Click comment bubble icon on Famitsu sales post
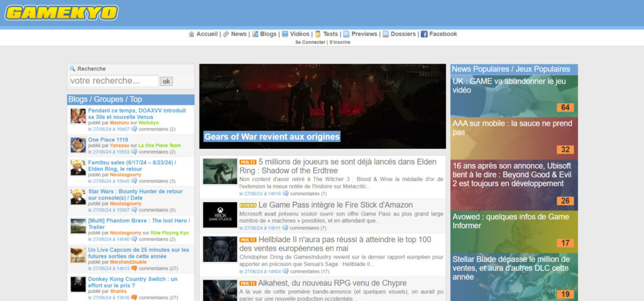644x301 pixels. pos(134,181)
